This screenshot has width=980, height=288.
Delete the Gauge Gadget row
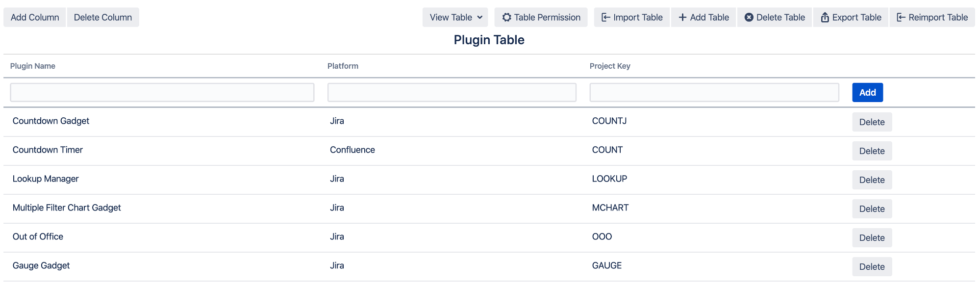pos(872,267)
